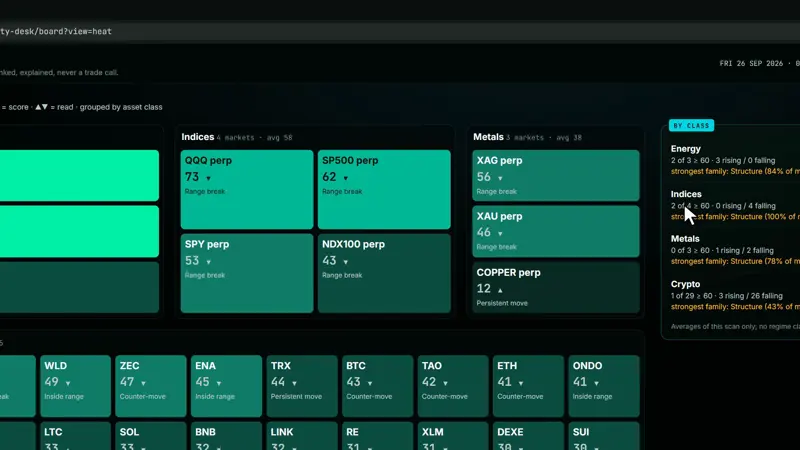Open the XAU perp metals tile
Screen dimensions: 800x450
pos(556,231)
